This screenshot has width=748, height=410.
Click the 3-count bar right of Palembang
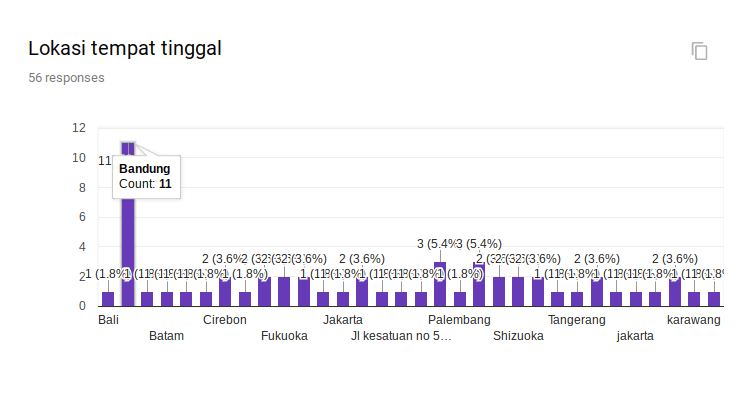pos(479,284)
